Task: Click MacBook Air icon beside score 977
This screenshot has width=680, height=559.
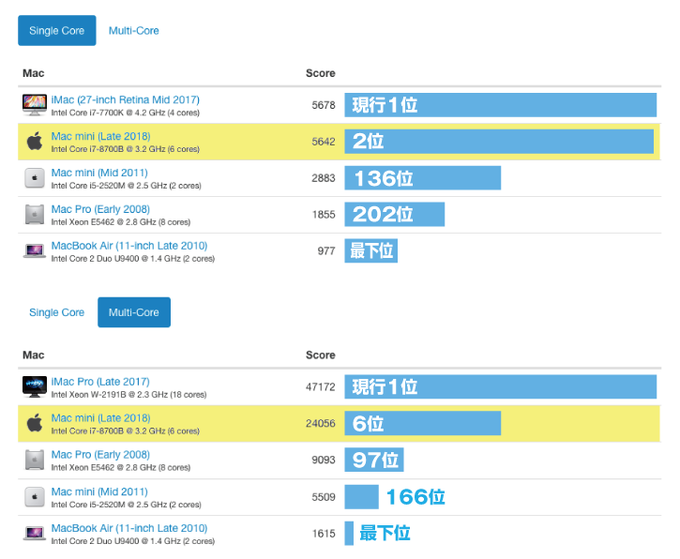Action: pyautogui.click(x=35, y=251)
